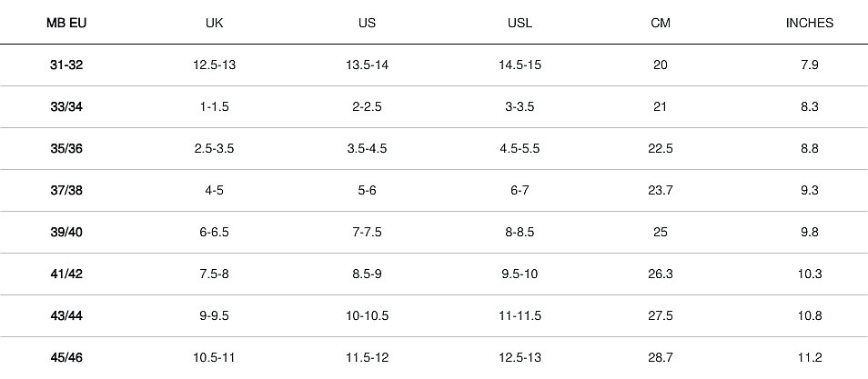Click the 10.8 inches value
Screen dimensions: 868x379
(810, 315)
